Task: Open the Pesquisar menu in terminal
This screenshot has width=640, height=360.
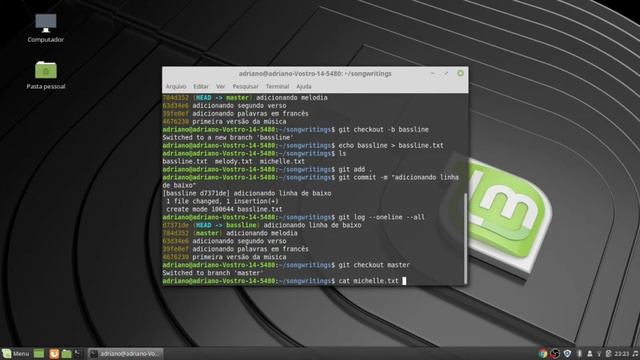Action: (x=245, y=87)
